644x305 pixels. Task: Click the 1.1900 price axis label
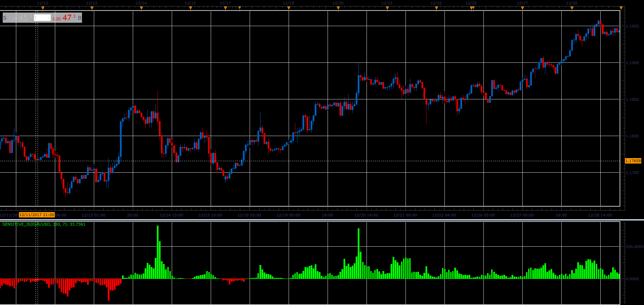tap(632, 63)
